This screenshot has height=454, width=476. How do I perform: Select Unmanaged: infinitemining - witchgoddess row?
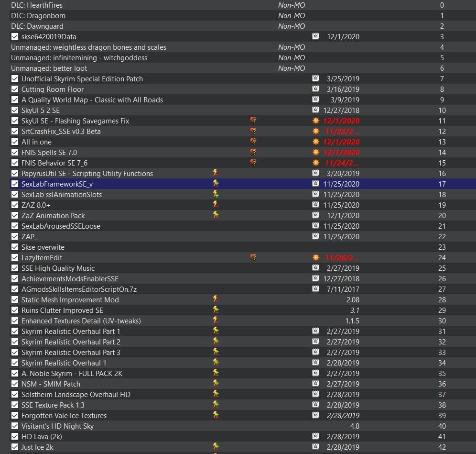click(243, 58)
